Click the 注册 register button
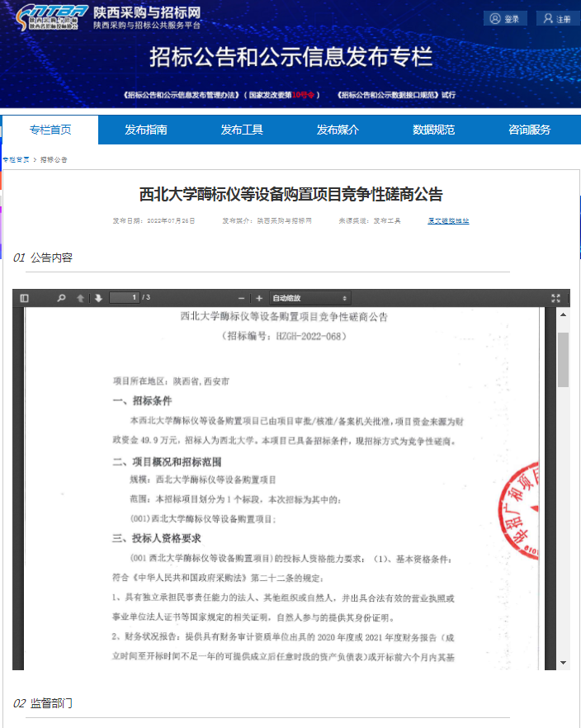581x728 pixels. (x=557, y=18)
